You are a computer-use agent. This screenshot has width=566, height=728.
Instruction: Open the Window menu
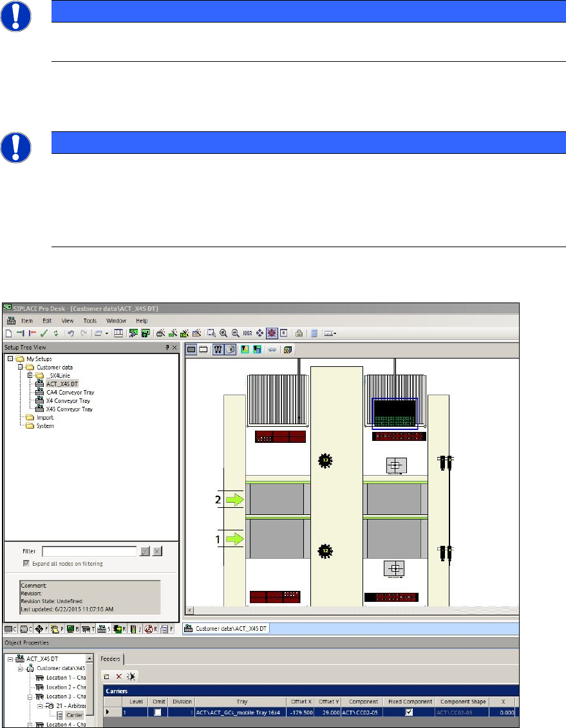click(116, 321)
